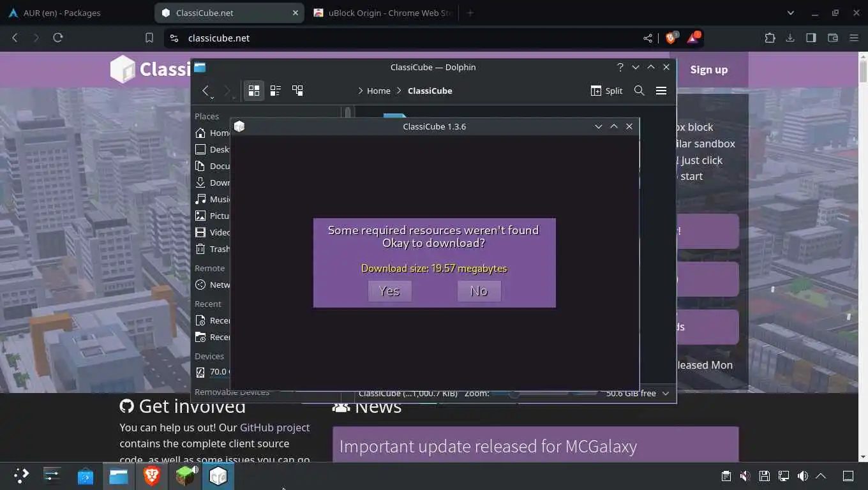Open Discover store from taskbar
868x490 pixels.
[85, 475]
